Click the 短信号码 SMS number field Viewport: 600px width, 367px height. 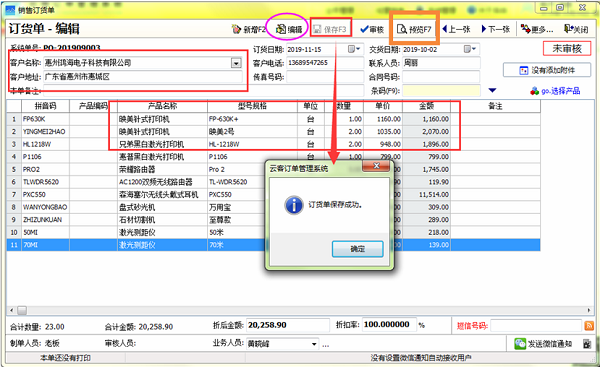pos(536,326)
